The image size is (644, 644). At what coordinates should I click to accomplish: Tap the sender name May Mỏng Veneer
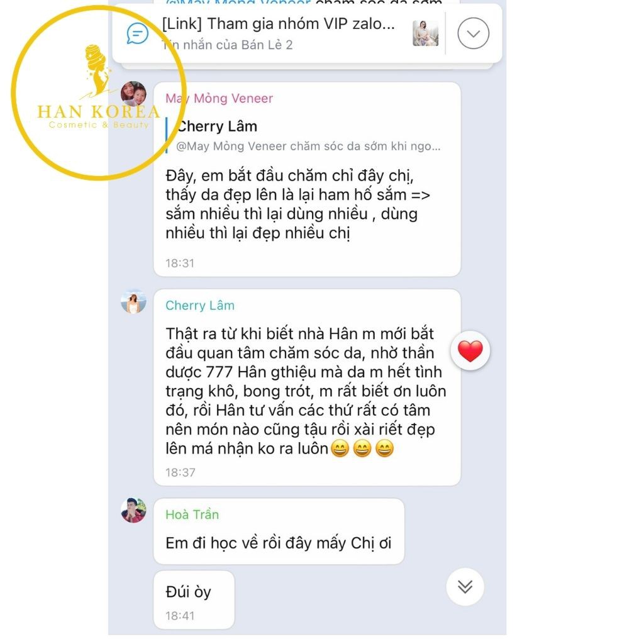[x=219, y=98]
